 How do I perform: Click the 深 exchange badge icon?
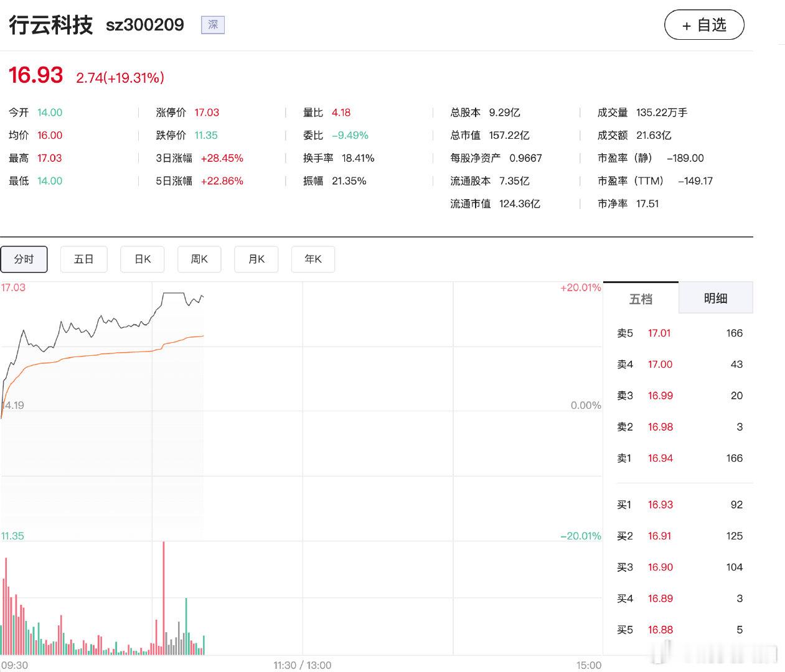[213, 25]
